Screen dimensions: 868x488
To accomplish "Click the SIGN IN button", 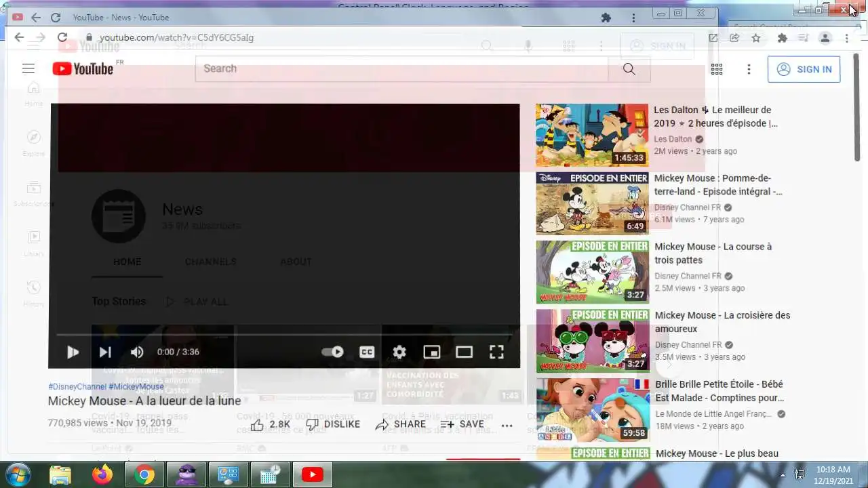I will pyautogui.click(x=804, y=69).
